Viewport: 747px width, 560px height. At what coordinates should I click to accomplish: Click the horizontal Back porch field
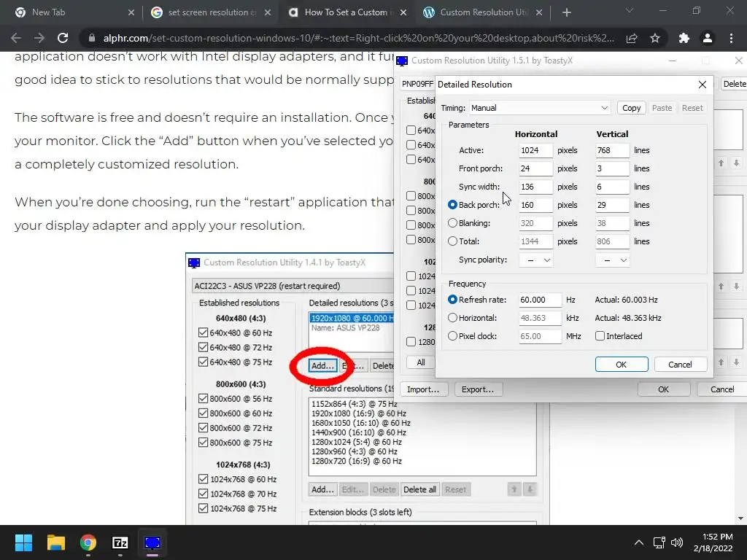pyautogui.click(x=536, y=205)
